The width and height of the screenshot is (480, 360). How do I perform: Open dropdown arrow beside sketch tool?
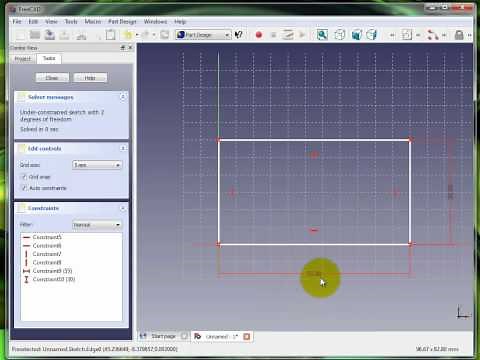(418, 35)
